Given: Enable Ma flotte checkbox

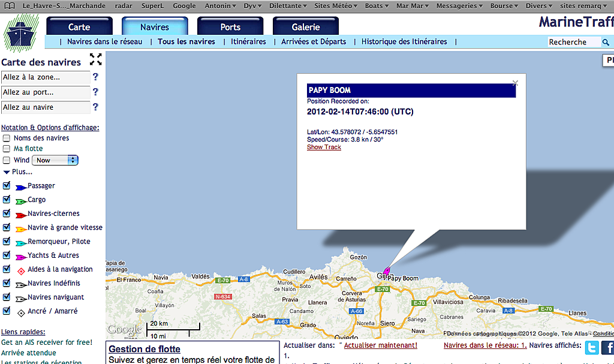Looking at the screenshot, I should coord(6,149).
